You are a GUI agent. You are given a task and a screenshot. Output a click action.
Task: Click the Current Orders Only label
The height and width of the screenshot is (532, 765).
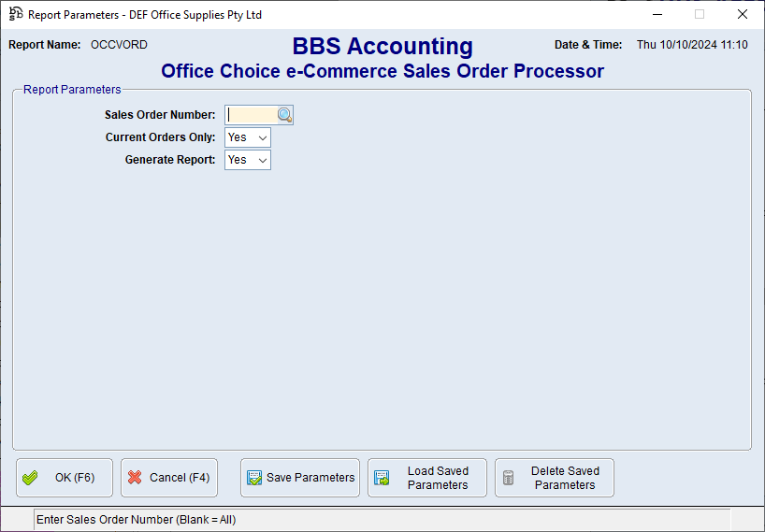(x=161, y=137)
